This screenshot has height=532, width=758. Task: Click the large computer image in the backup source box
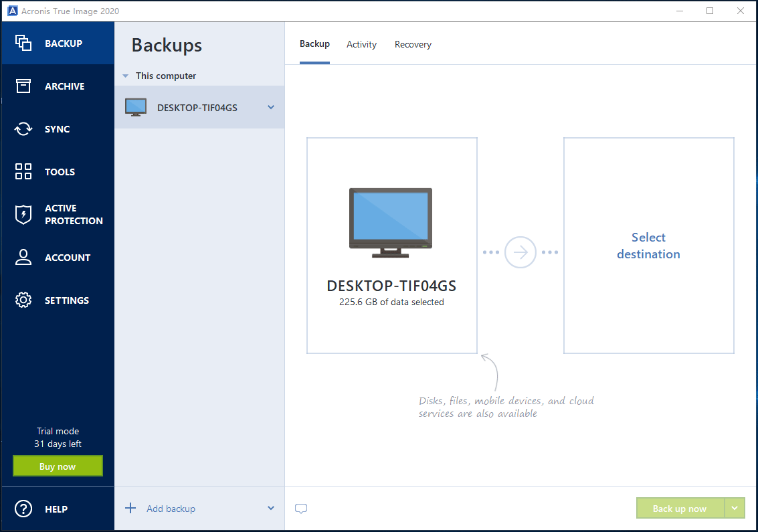[391, 223]
